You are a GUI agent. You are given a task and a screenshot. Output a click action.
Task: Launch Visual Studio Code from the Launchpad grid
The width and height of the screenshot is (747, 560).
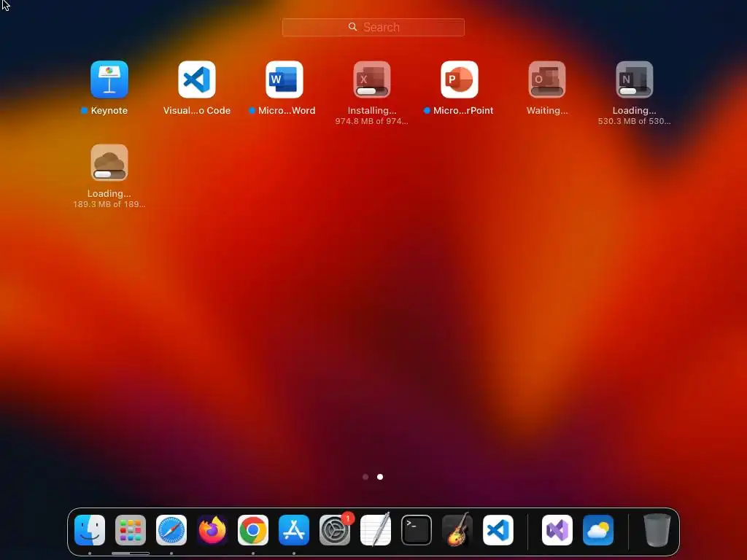[x=197, y=79]
